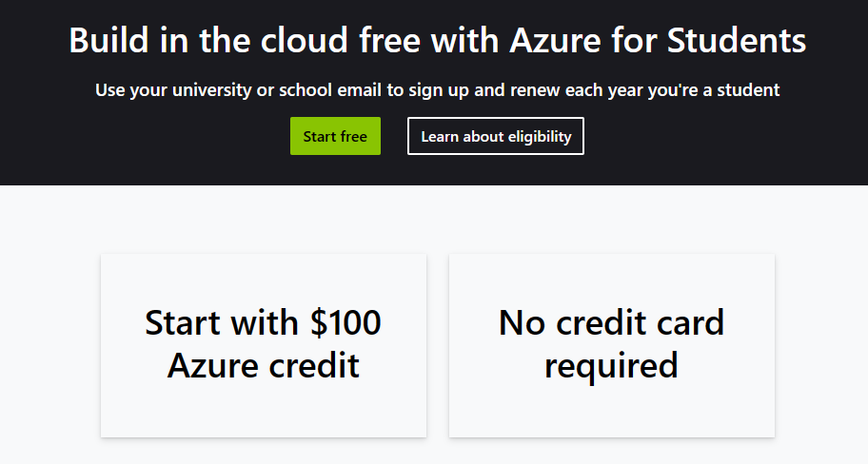
Task: Click the word "required" in the right card
Action: click(x=611, y=365)
